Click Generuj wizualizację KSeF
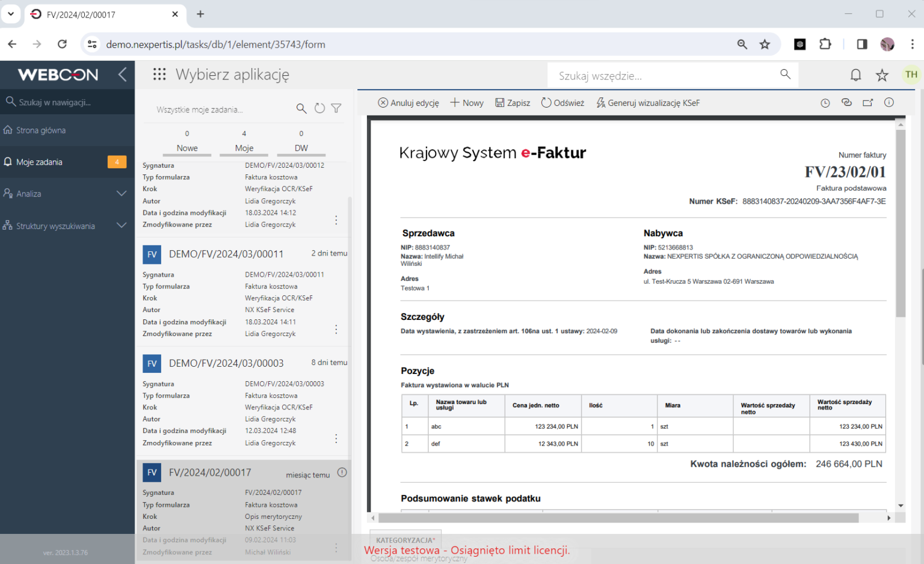 click(648, 103)
